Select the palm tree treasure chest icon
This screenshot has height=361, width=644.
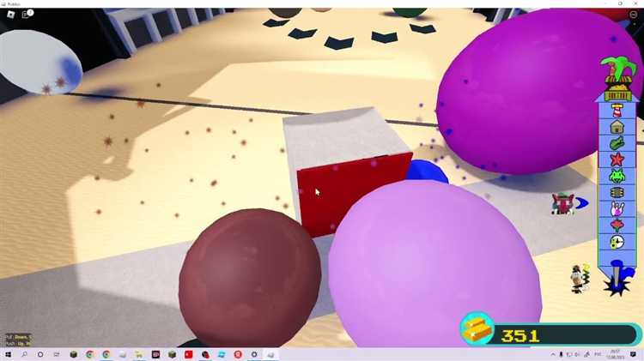(617, 79)
